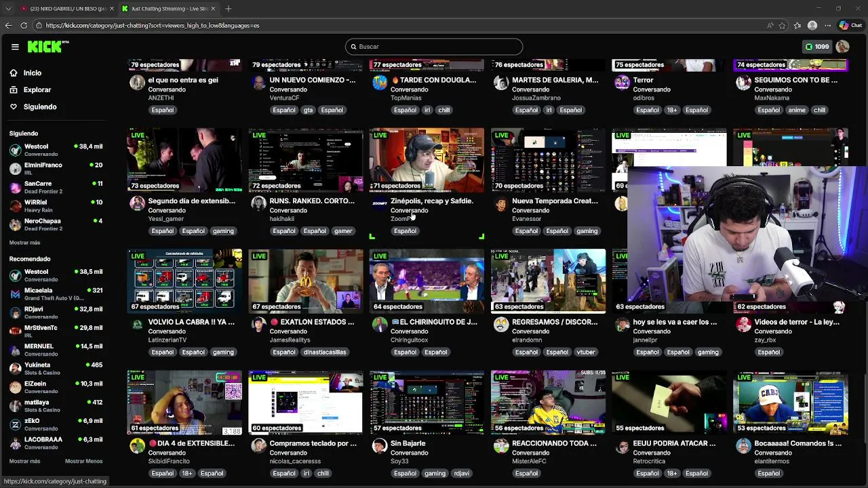868x488 pixels.
Task: Open SanCarre followed channel
Action: point(56,187)
